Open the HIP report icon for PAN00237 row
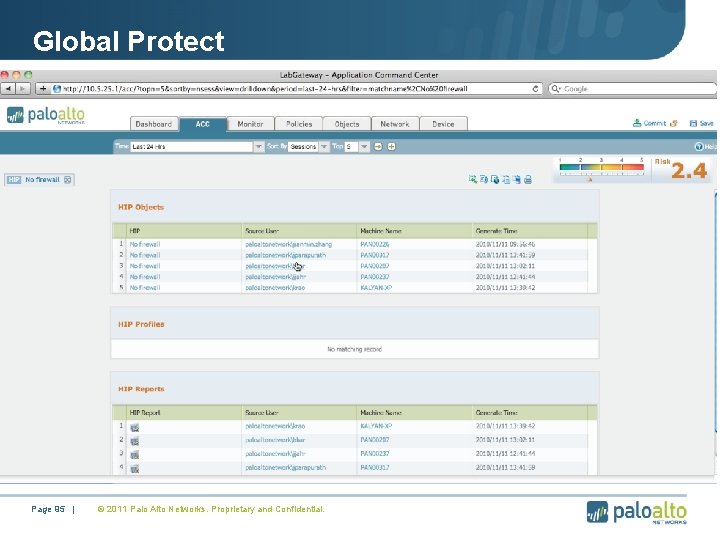The height and width of the screenshot is (540, 720). click(x=135, y=455)
